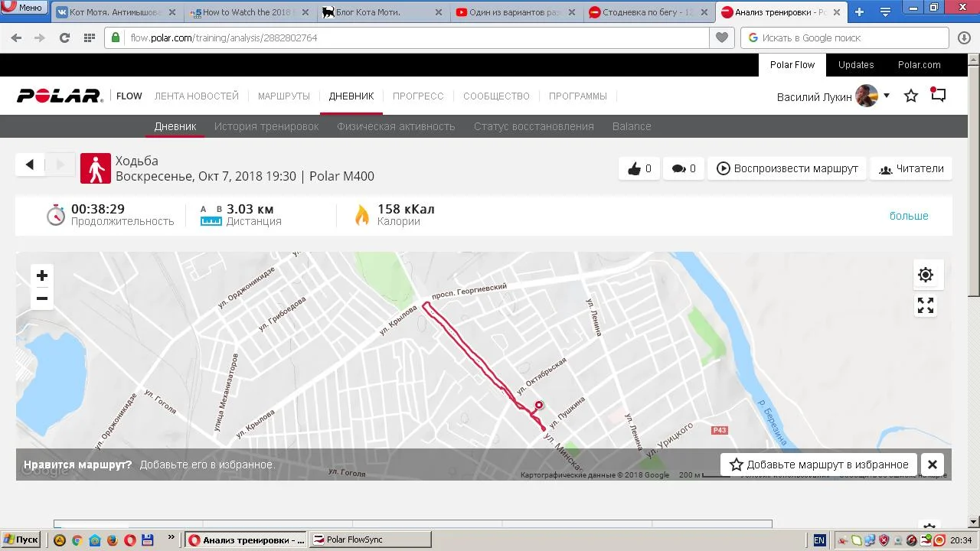Switch to Стодневка по бегу tab

(649, 12)
